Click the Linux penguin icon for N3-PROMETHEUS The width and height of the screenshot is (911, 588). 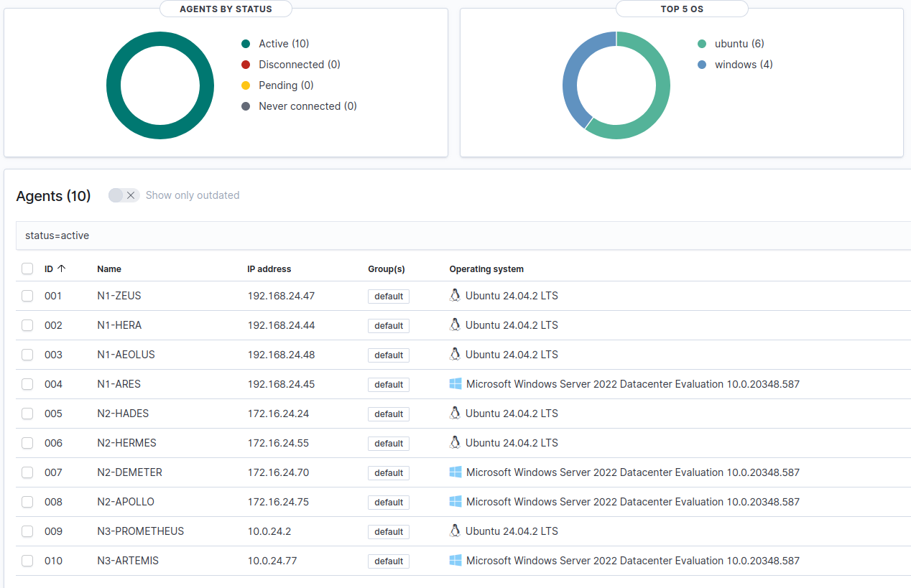454,531
